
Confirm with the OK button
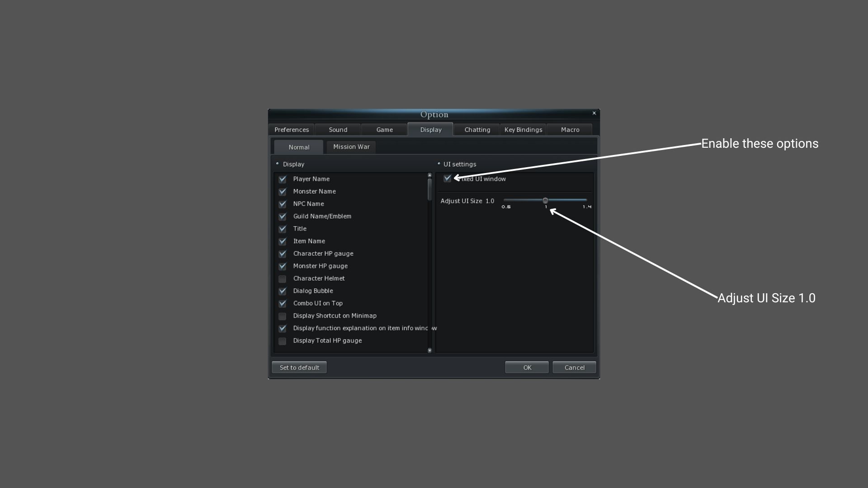527,367
